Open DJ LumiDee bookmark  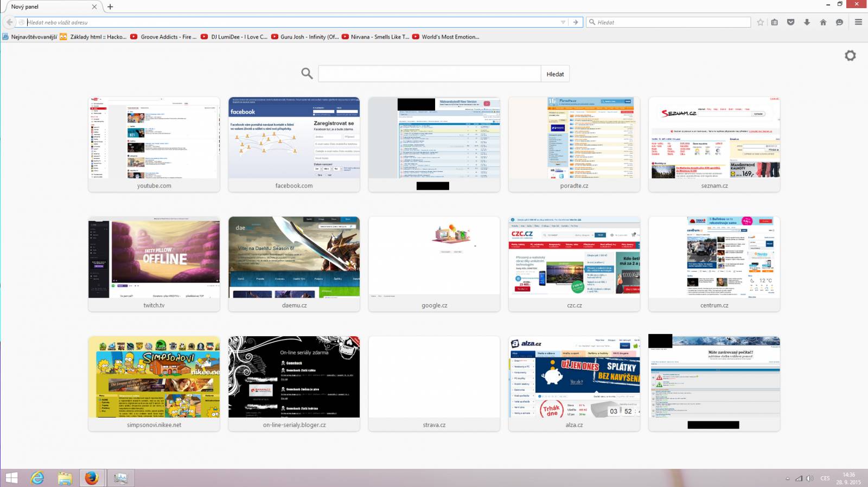234,37
